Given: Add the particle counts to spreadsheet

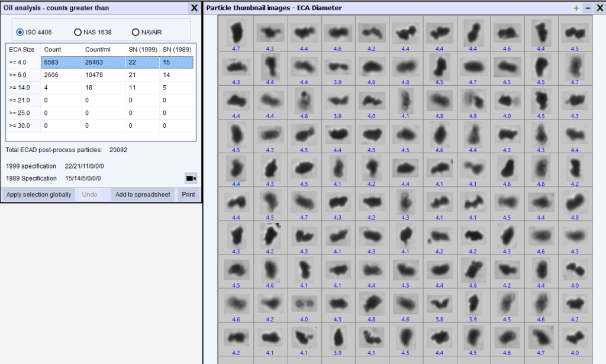Looking at the screenshot, I should pyautogui.click(x=143, y=194).
